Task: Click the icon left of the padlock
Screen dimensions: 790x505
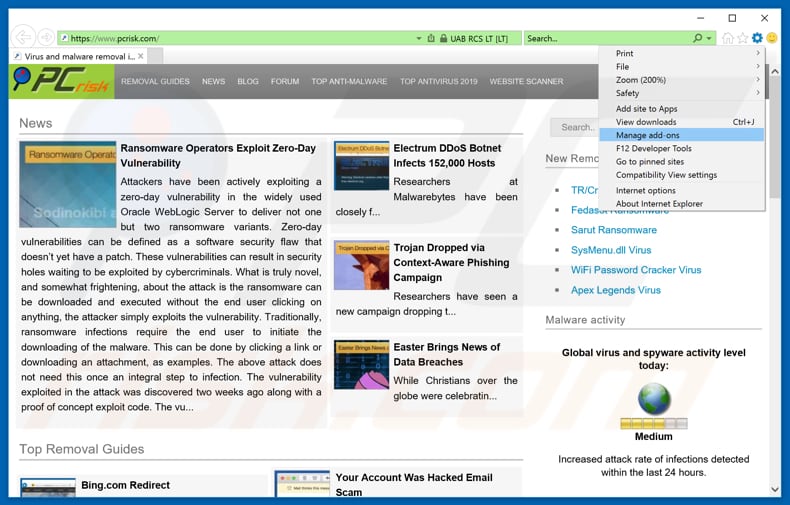Action: 431,38
